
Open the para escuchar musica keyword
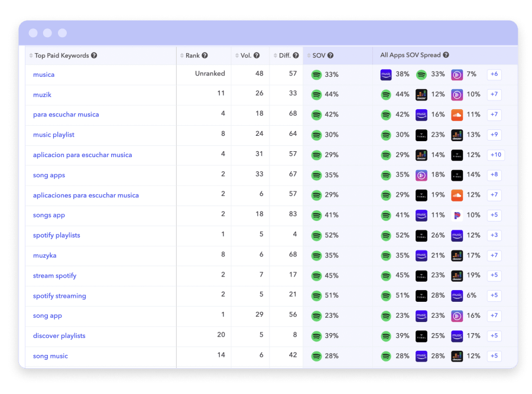point(66,115)
